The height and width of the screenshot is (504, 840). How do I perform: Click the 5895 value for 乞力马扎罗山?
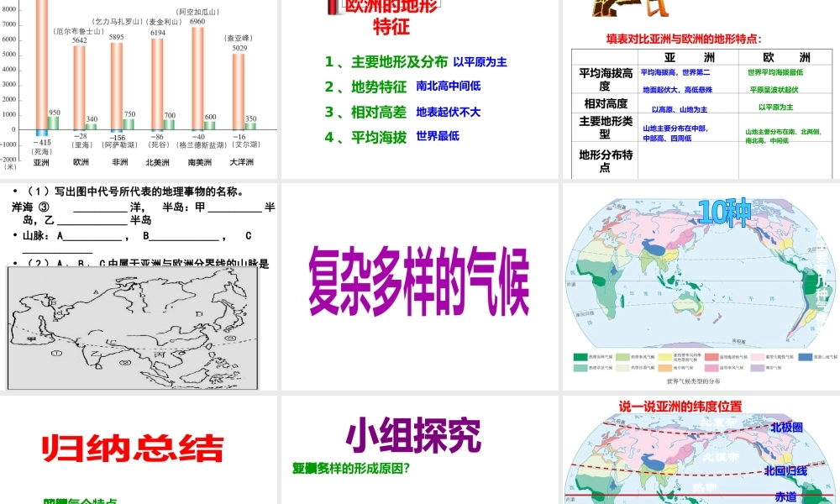click(x=116, y=37)
